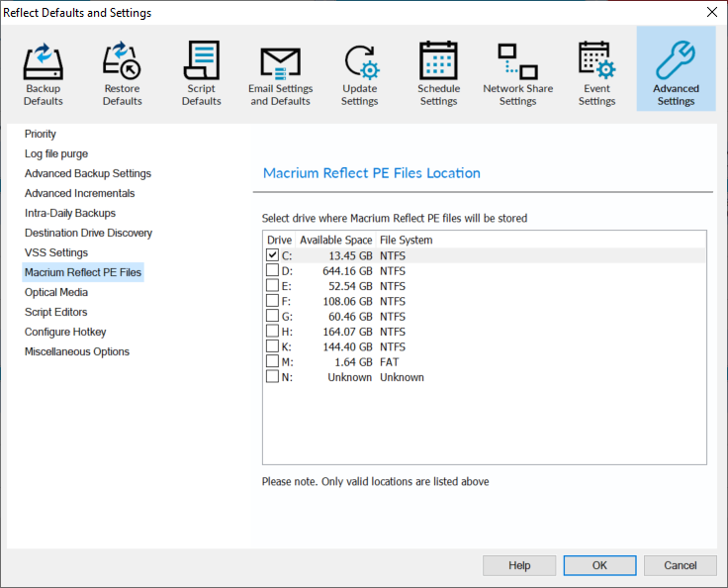Open the Backup Defaults section
This screenshot has width=728, height=588.
(44, 73)
